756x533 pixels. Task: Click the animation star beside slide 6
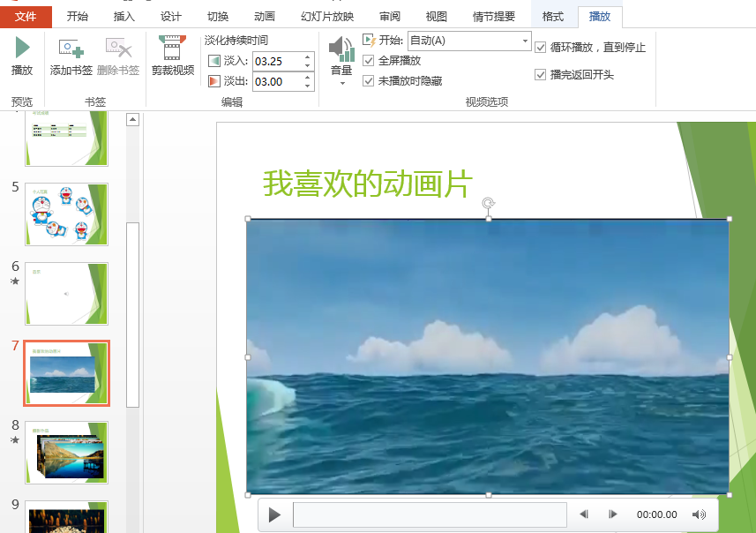[15, 282]
